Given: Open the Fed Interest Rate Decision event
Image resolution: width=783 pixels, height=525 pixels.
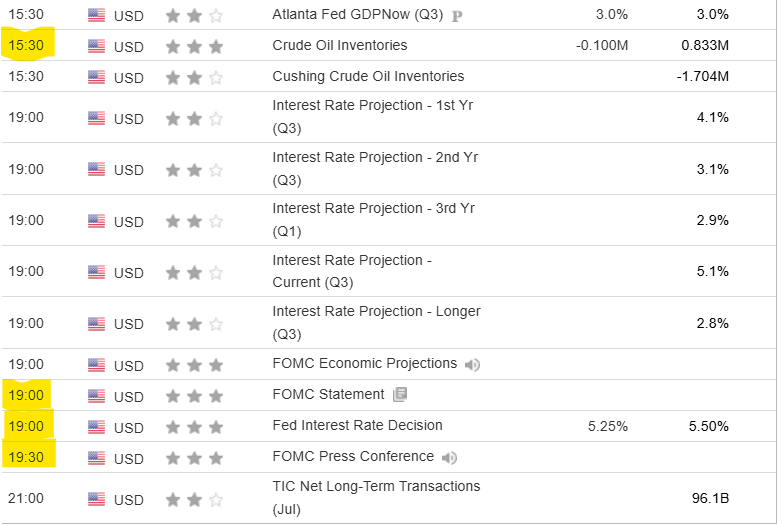Looking at the screenshot, I should pyautogui.click(x=357, y=425).
